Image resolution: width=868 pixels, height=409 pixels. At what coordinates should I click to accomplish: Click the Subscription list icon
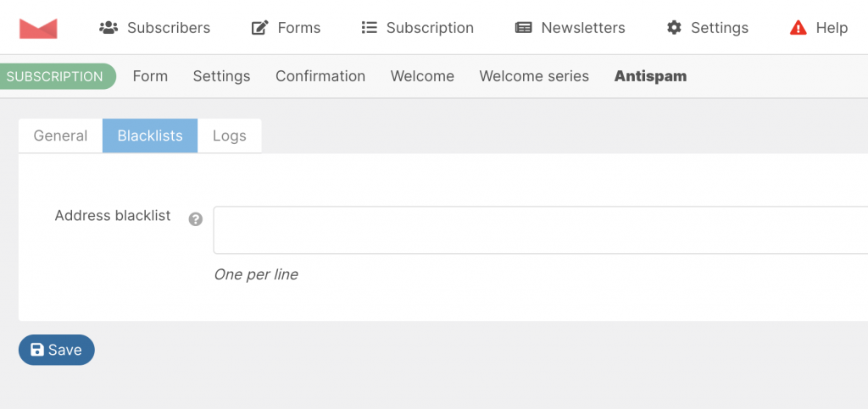[x=369, y=28]
